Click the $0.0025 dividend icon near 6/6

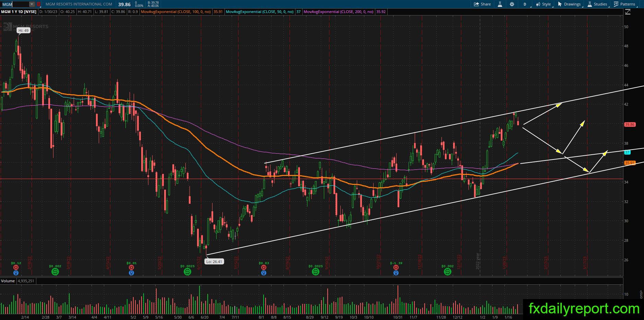(x=187, y=272)
